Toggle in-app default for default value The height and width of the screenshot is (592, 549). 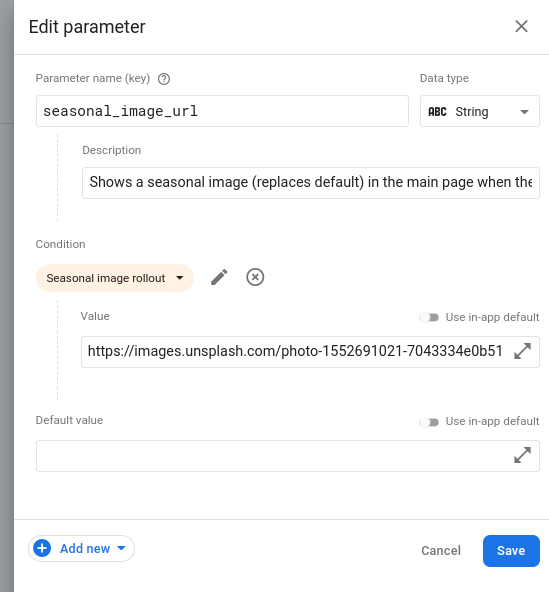click(429, 422)
